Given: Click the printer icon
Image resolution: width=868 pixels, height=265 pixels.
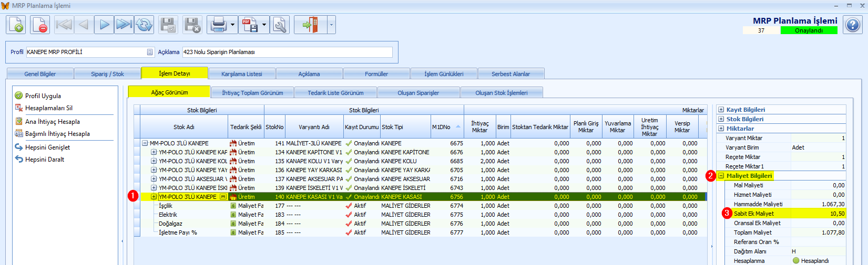Looking at the screenshot, I should (x=218, y=25).
